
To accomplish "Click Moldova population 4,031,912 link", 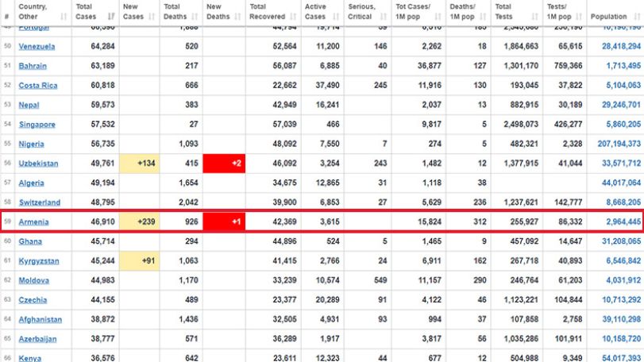I will [623, 280].
